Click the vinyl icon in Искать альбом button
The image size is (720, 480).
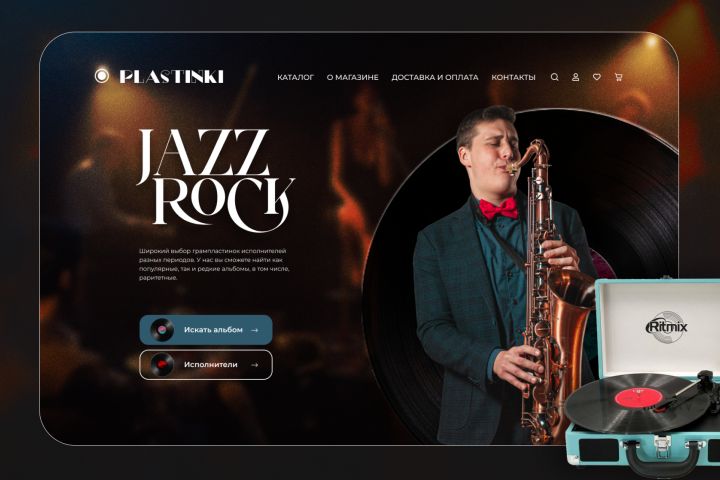coord(162,330)
